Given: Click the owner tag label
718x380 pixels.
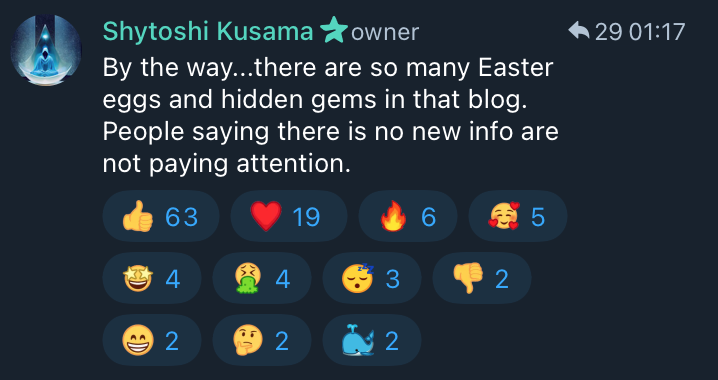Looking at the screenshot, I should (385, 33).
